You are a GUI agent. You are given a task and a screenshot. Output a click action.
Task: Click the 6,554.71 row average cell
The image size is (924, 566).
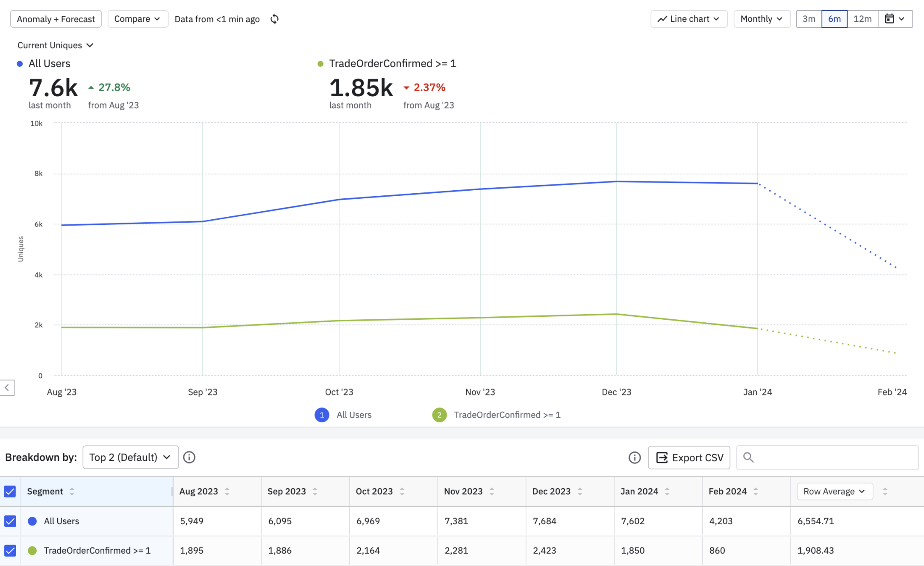[x=816, y=521]
